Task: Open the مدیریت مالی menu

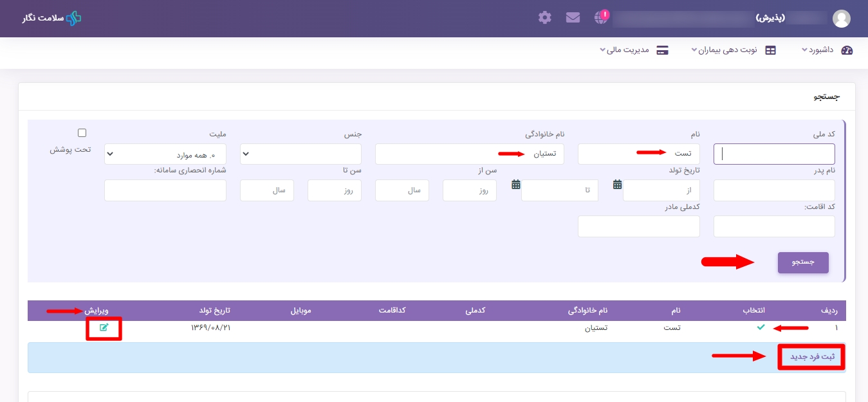Action: tap(634, 50)
